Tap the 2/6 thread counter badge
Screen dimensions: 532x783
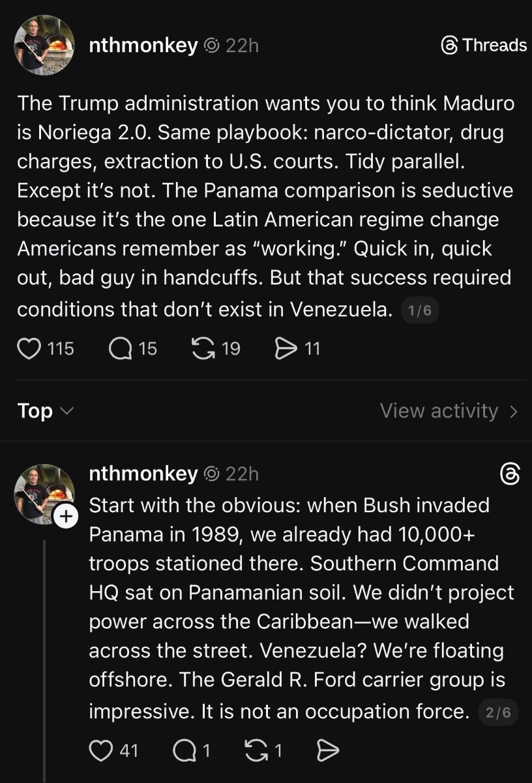[x=499, y=713]
